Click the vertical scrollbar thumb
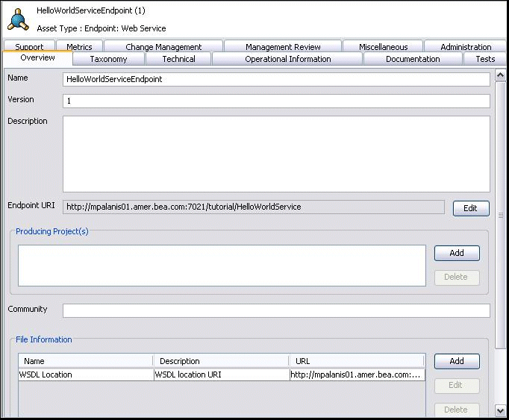Viewport: 509px width, 420px height. 500,215
